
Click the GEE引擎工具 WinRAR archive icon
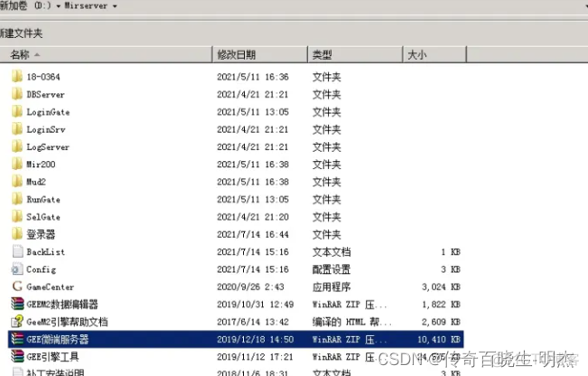(17, 356)
